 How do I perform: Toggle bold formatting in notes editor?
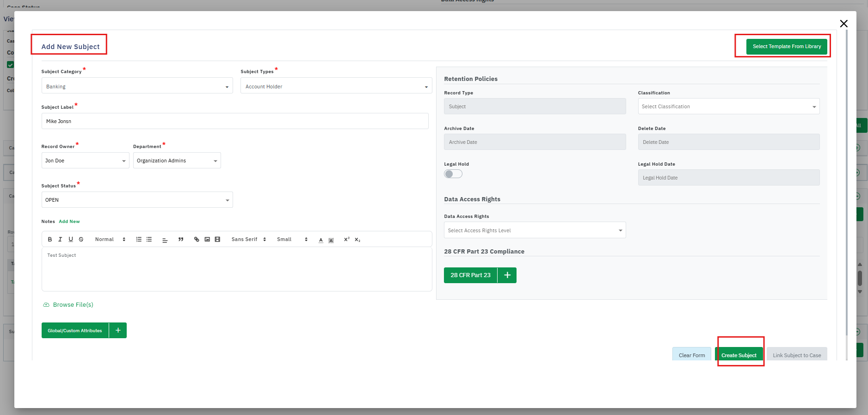coord(50,240)
